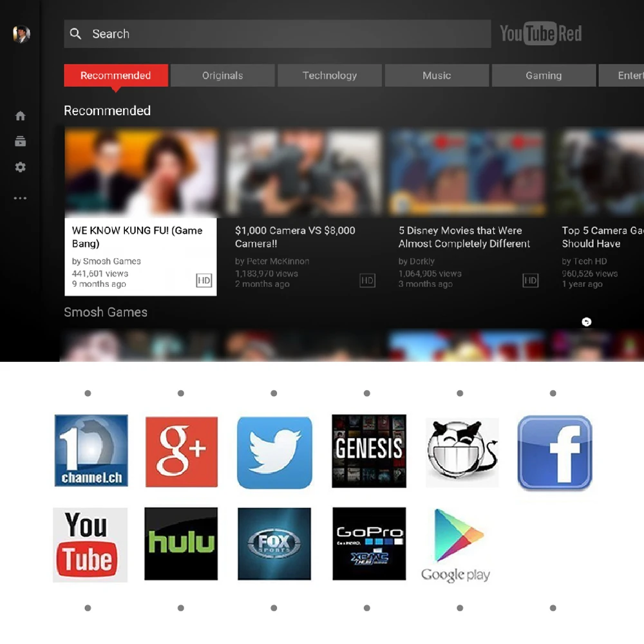Open the Facebook app icon
Screen dimensions: 644x644
[x=554, y=453]
